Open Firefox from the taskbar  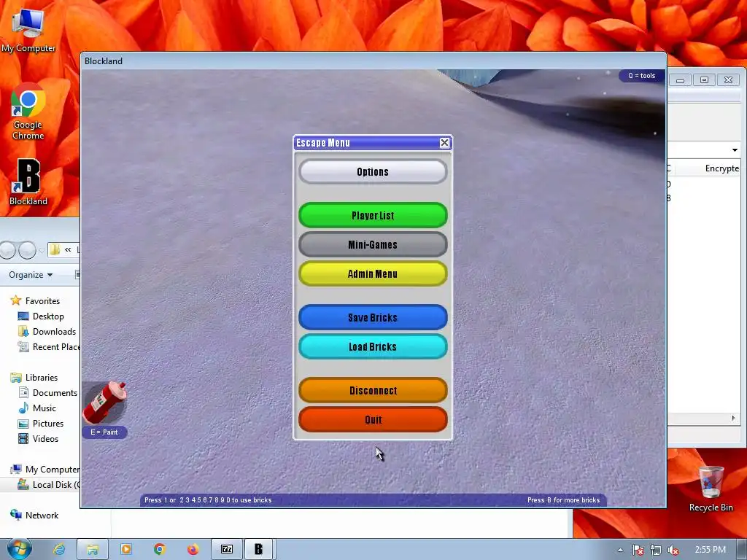[193, 549]
